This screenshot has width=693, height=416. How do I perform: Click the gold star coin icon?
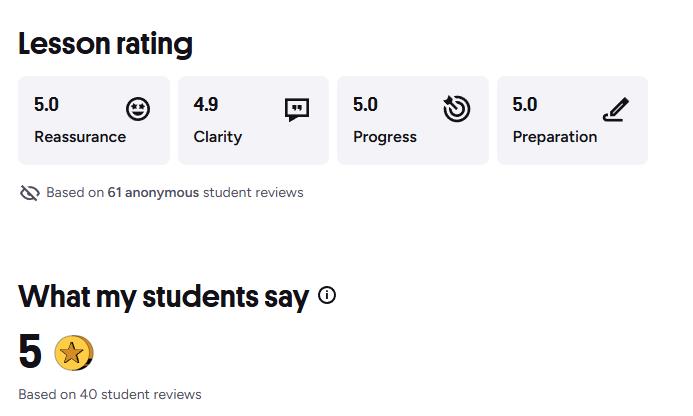click(73, 352)
